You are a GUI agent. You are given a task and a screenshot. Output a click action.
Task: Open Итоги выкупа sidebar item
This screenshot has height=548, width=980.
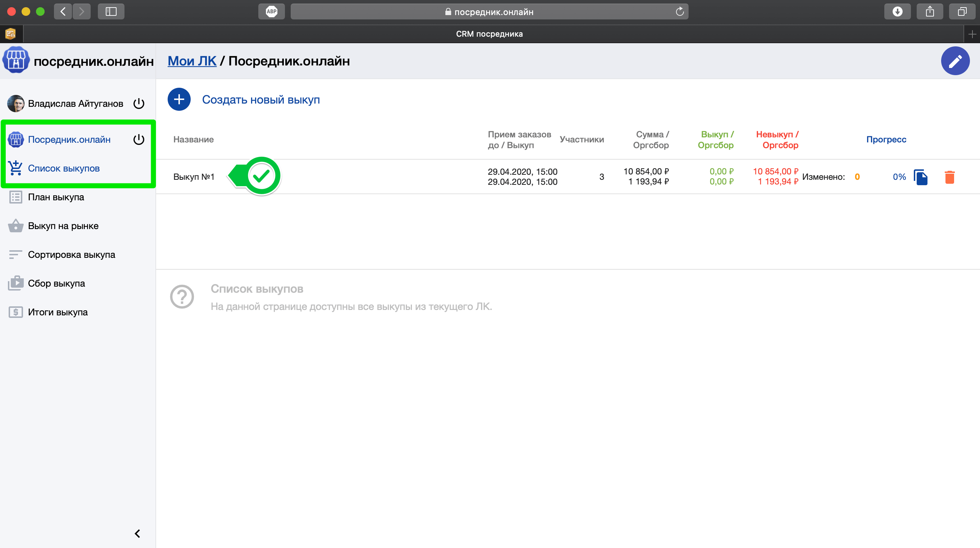click(x=58, y=312)
